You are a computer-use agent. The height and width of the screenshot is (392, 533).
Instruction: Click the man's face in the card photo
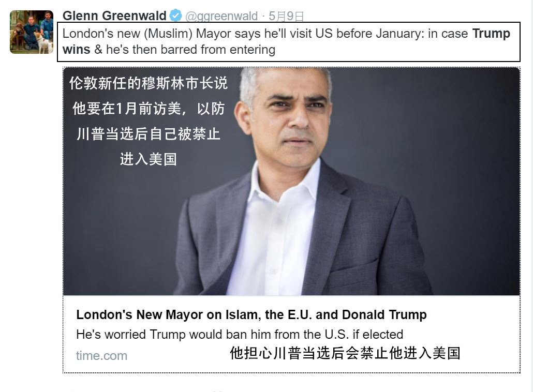[x=292, y=115]
